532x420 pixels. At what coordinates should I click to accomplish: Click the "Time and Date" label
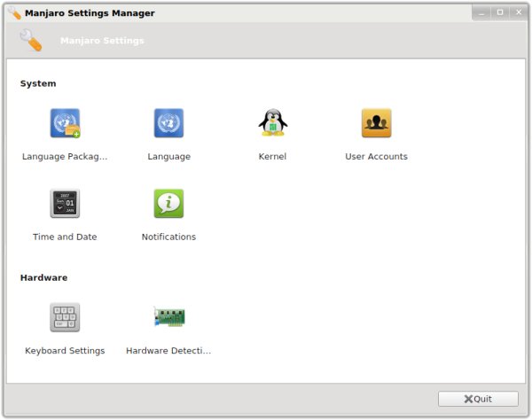(65, 237)
